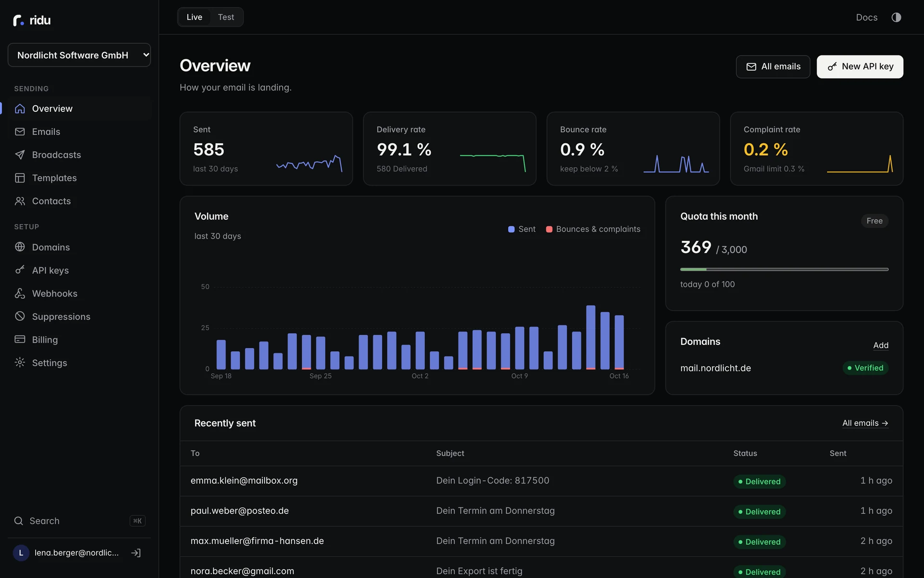
Task: Open the Suppressions sidebar item
Action: [x=79, y=316]
